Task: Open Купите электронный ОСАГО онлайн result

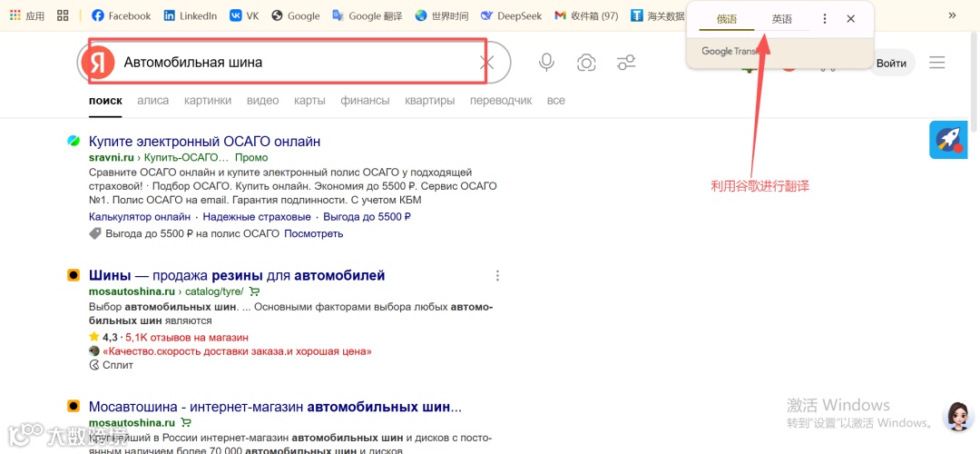Action: pos(204,142)
